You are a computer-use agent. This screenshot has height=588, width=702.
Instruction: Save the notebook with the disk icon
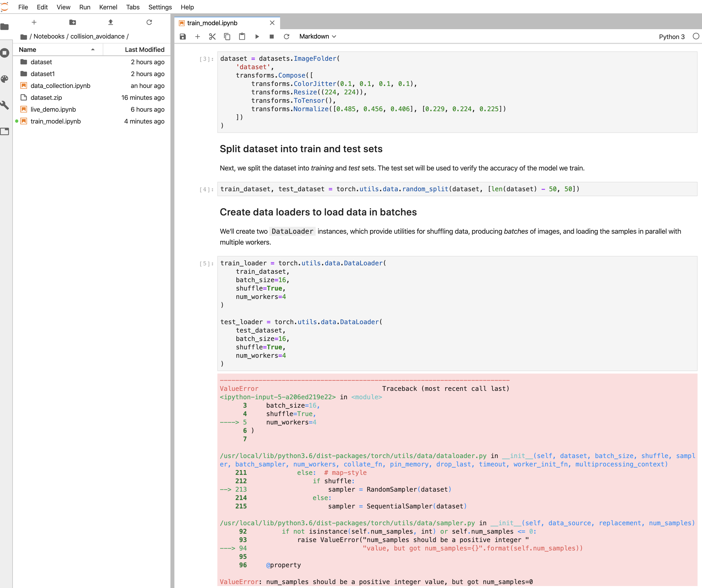click(x=183, y=36)
